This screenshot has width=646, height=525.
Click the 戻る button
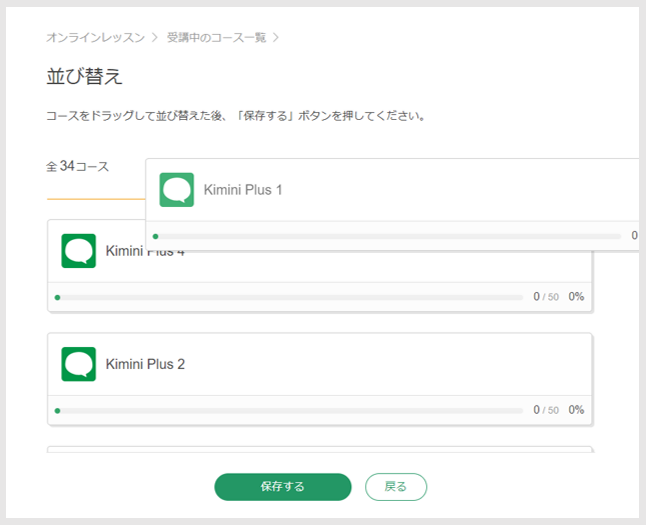396,487
